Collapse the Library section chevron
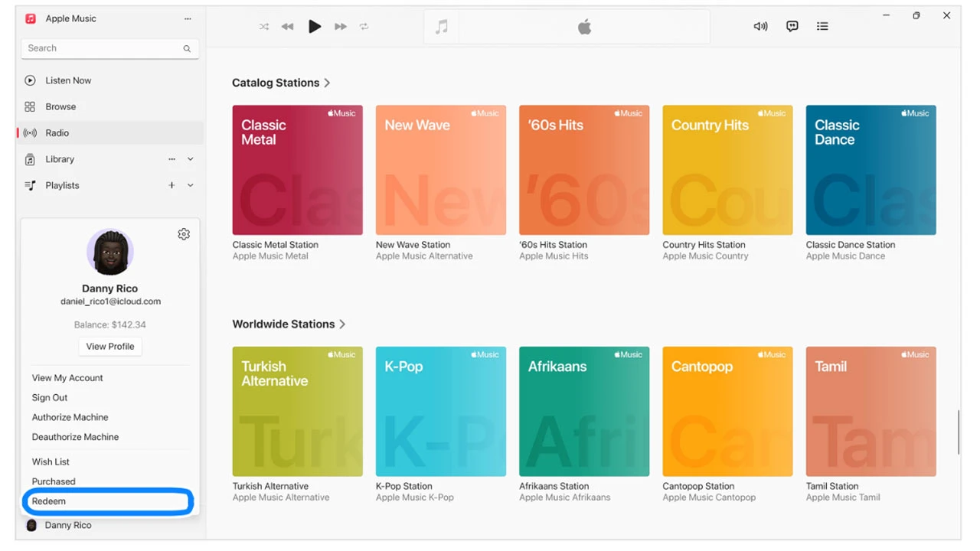 click(191, 159)
